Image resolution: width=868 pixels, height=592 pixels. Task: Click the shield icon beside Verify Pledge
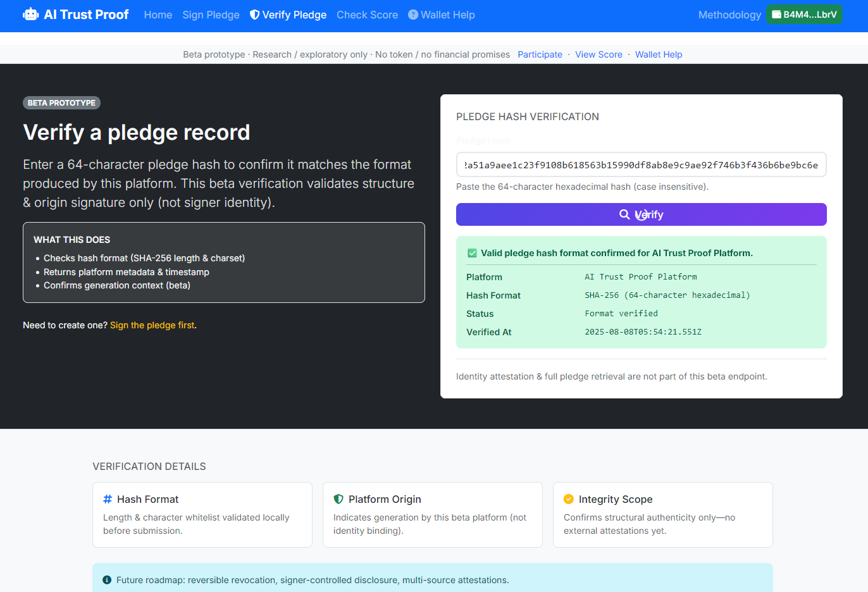coord(254,15)
